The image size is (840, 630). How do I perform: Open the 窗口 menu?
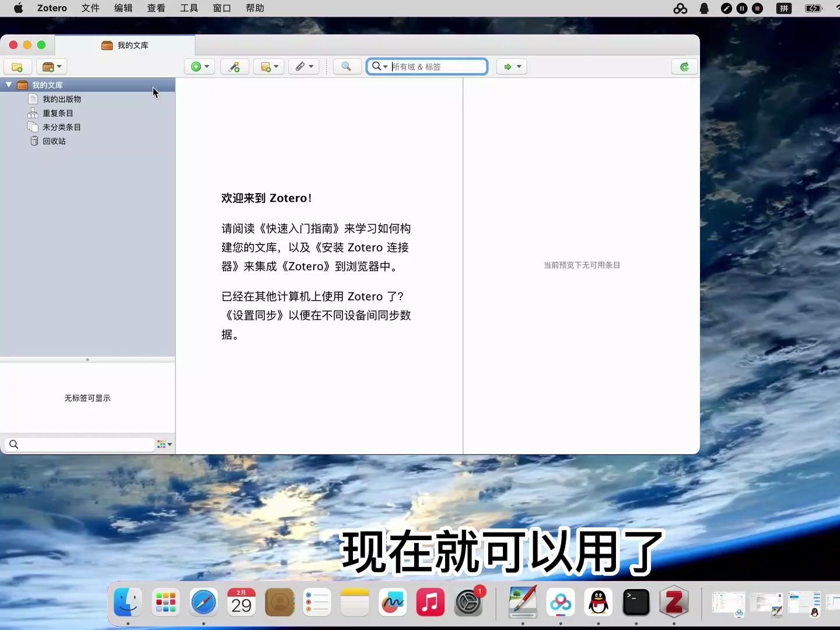click(222, 8)
